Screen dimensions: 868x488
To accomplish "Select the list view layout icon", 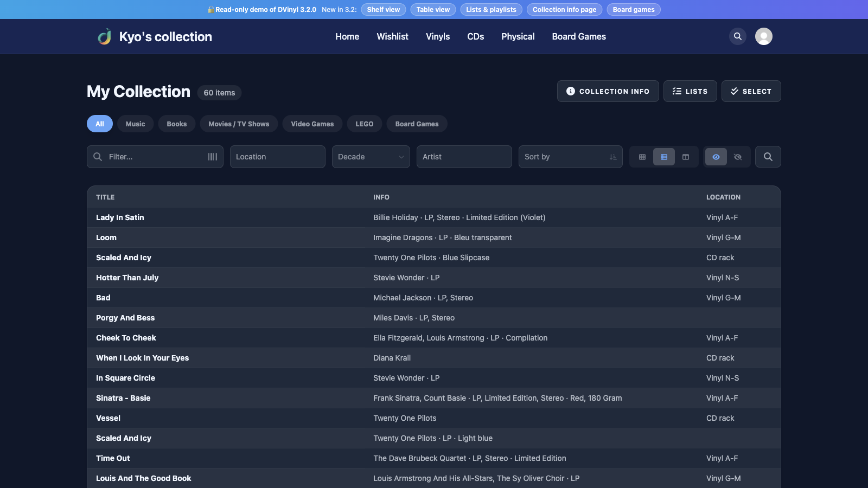I will click(x=664, y=157).
